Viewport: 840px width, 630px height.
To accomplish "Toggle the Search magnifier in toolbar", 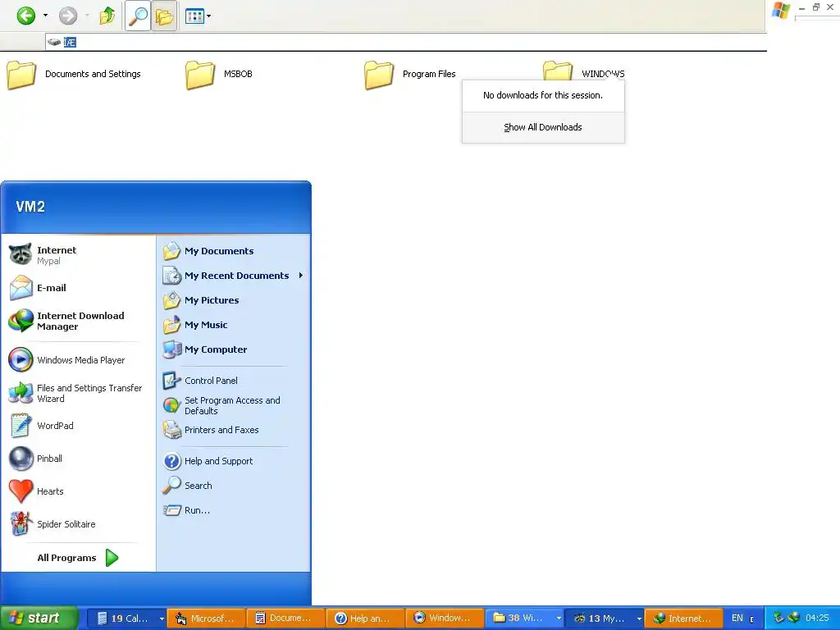I will tap(138, 16).
